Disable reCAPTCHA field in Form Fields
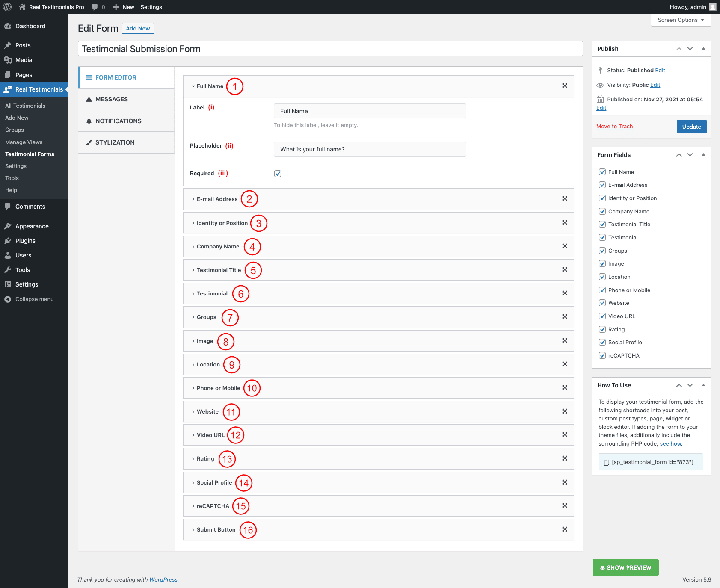This screenshot has height=588, width=720. [x=602, y=355]
